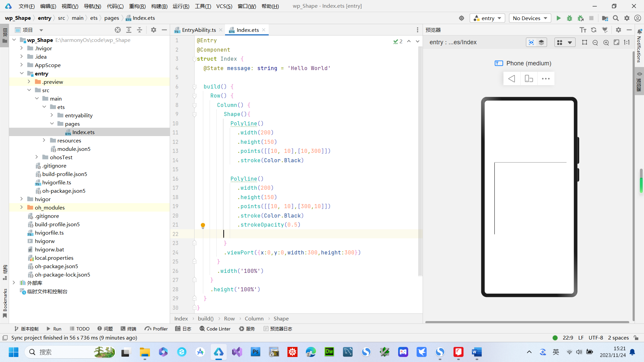The width and height of the screenshot is (644, 362).
Task: Select opened file locate icon in project panel
Action: [118, 30]
